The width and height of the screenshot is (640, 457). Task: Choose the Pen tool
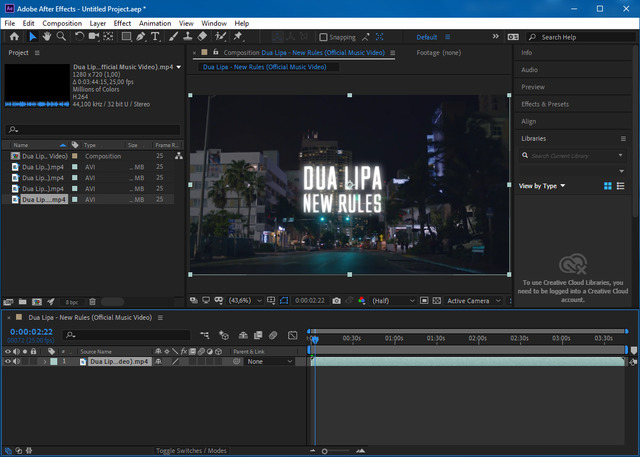coord(141,37)
